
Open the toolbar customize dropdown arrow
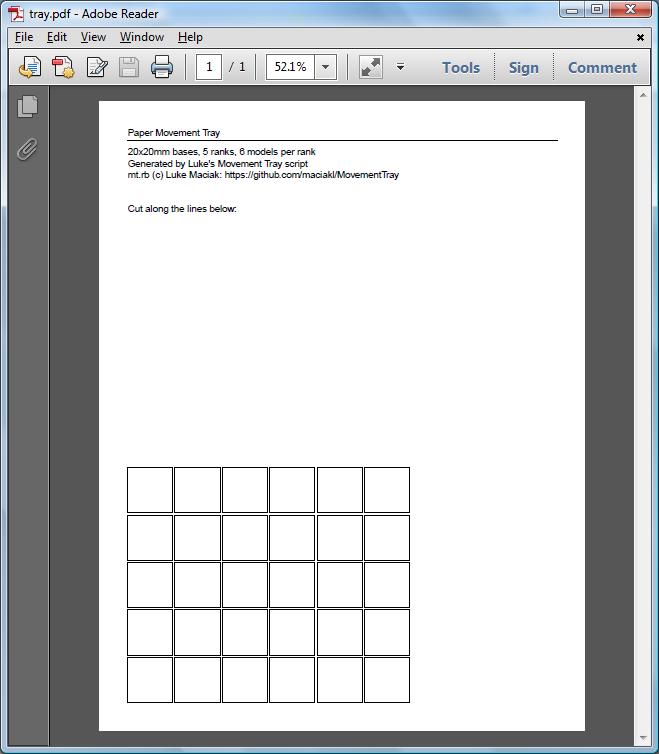point(400,68)
